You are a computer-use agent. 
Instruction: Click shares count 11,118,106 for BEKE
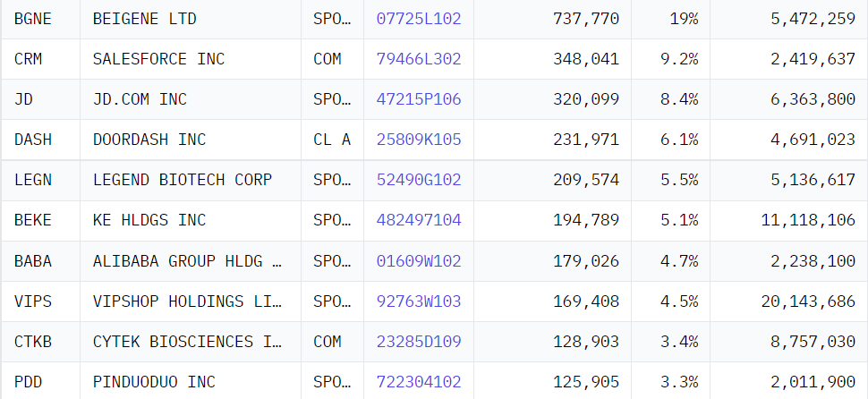(x=808, y=220)
